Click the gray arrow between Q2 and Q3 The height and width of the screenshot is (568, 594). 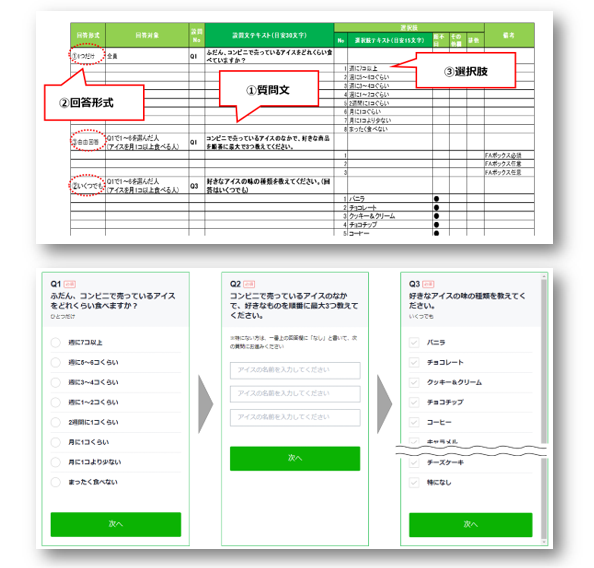(x=385, y=404)
